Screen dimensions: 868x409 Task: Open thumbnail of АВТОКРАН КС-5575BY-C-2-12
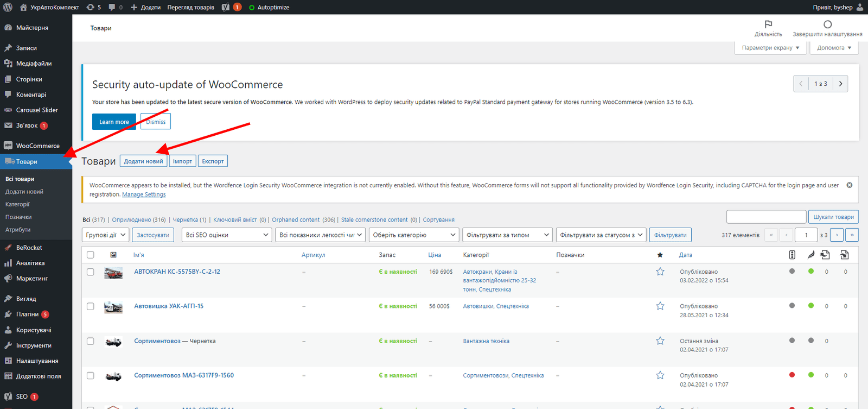(x=113, y=273)
